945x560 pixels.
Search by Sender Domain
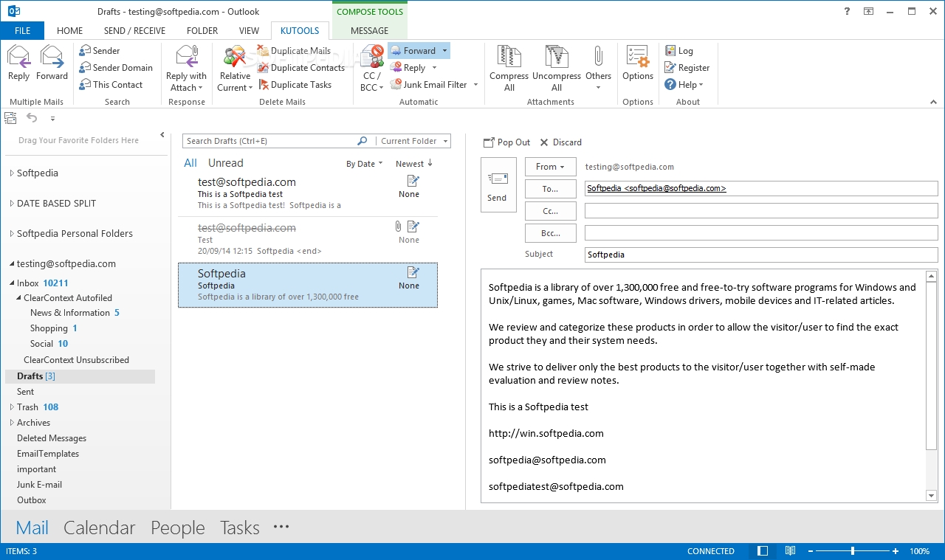click(x=115, y=68)
